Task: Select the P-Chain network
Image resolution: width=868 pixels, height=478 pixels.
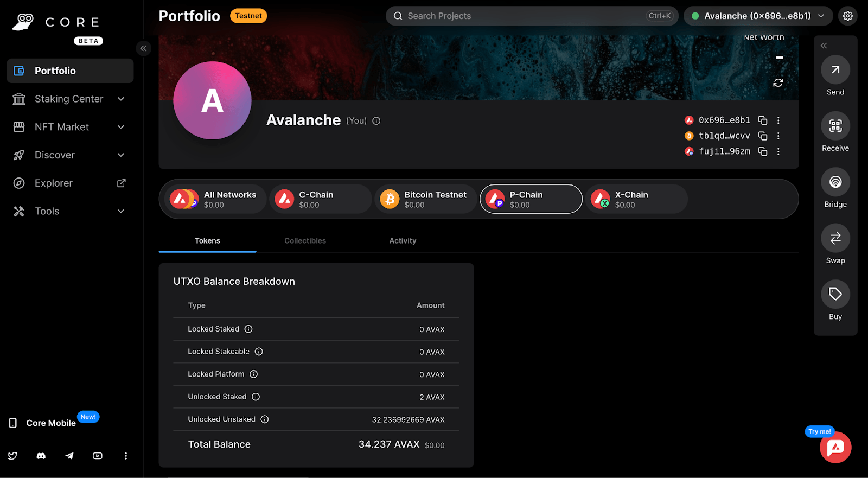Action: coord(531,199)
